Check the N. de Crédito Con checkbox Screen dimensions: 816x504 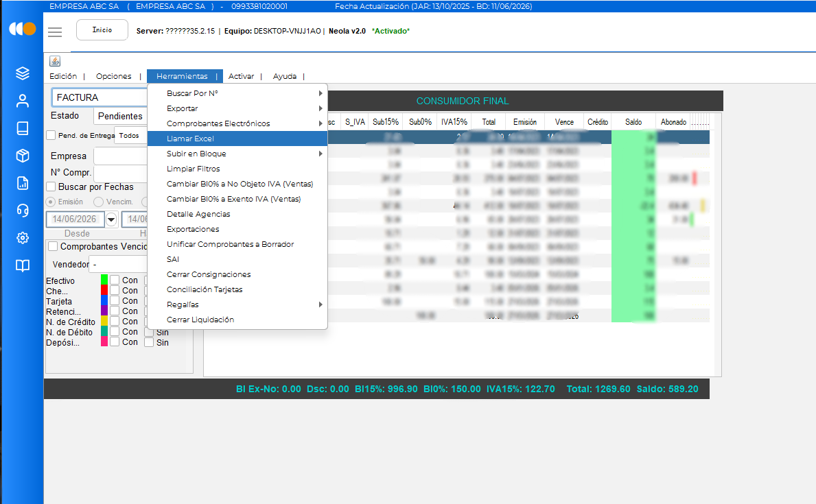tap(115, 322)
